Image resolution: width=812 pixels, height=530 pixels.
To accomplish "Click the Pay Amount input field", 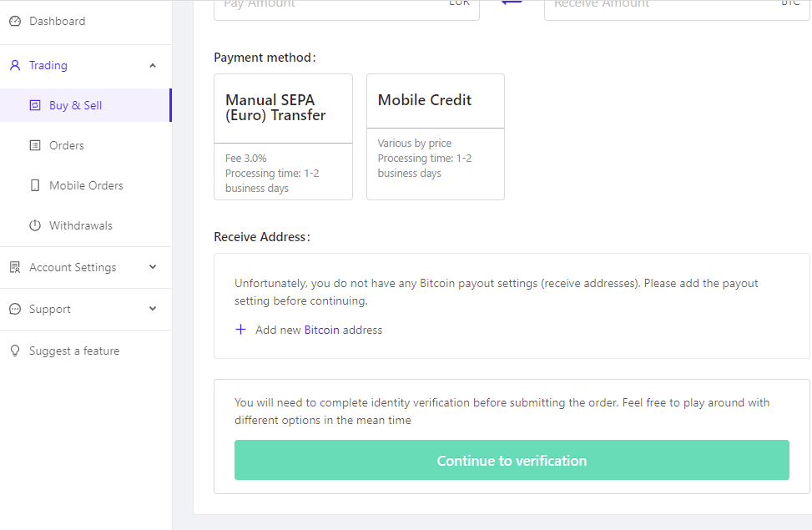I will (346, 8).
